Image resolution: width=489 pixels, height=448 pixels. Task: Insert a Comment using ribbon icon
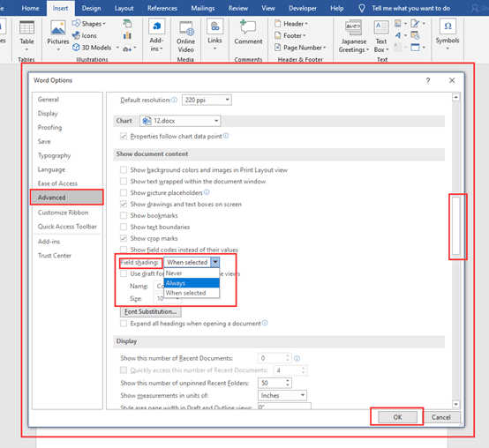point(248,27)
